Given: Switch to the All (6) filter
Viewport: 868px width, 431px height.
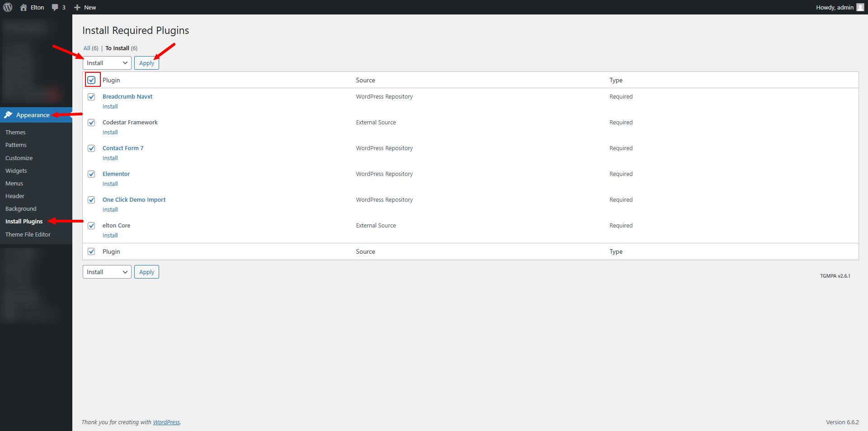Looking at the screenshot, I should (87, 48).
